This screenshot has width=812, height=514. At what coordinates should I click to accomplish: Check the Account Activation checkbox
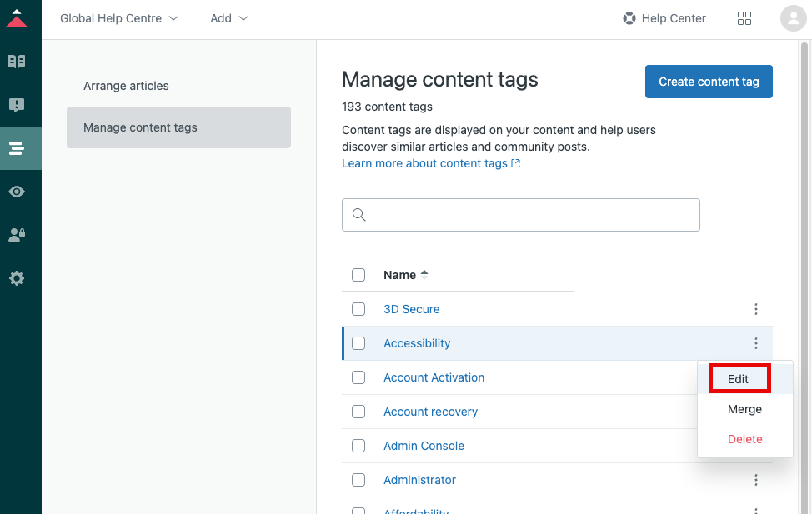tap(358, 377)
